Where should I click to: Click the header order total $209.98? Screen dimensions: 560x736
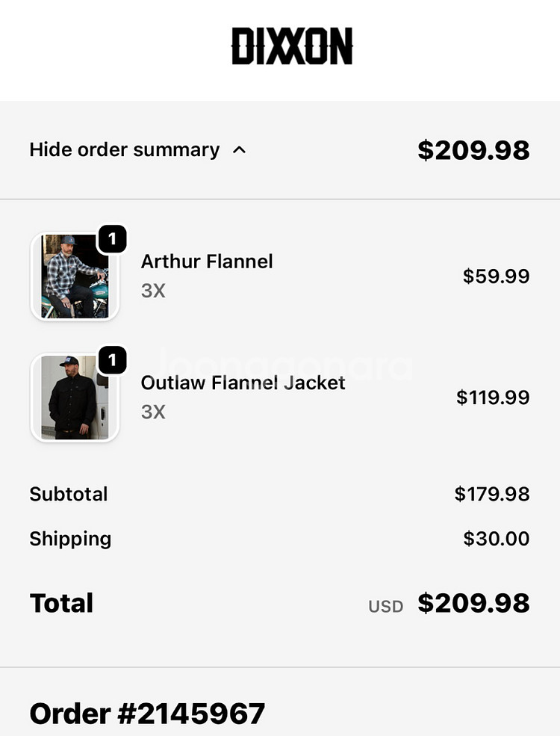[x=473, y=150]
